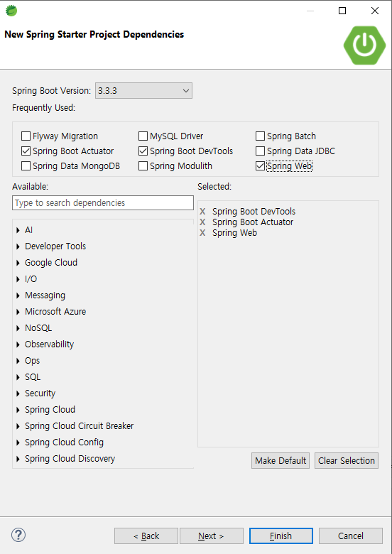Image resolution: width=392 pixels, height=554 pixels.
Task: Expand the SQL category
Action: pyautogui.click(x=18, y=377)
